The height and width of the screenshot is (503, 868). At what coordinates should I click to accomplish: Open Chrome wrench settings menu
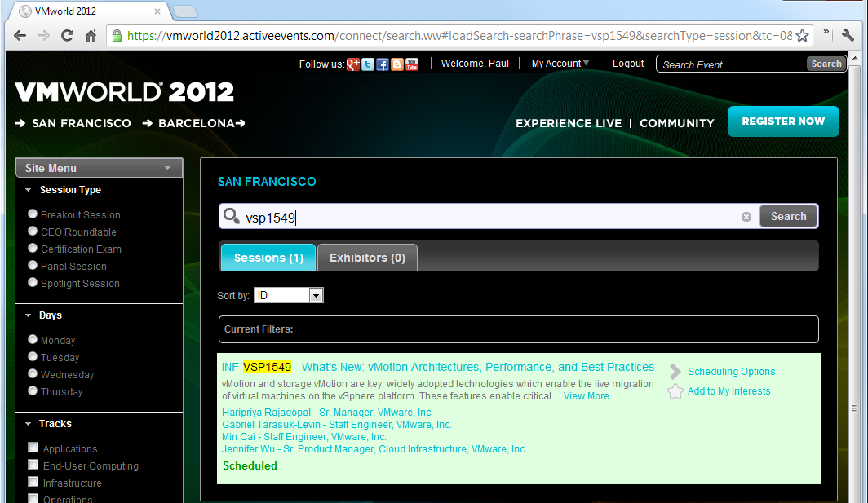click(848, 35)
